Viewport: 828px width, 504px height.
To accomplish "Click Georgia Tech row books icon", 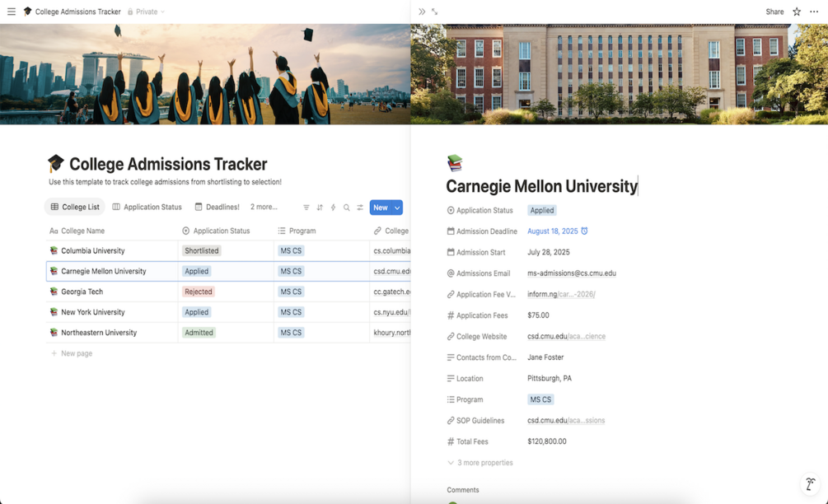I will point(54,292).
